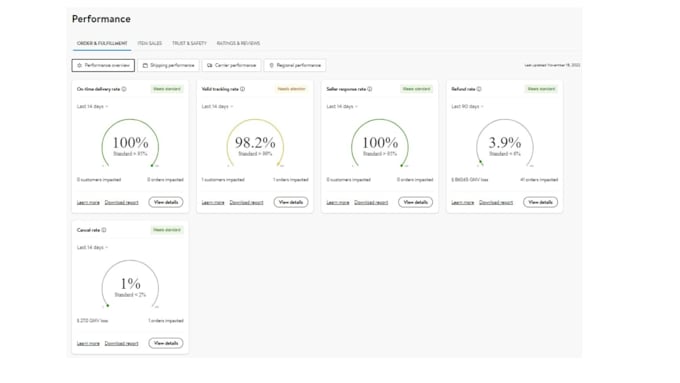Click Learn more on Valid tracking card
This screenshot has width=680, height=383.
click(x=213, y=203)
